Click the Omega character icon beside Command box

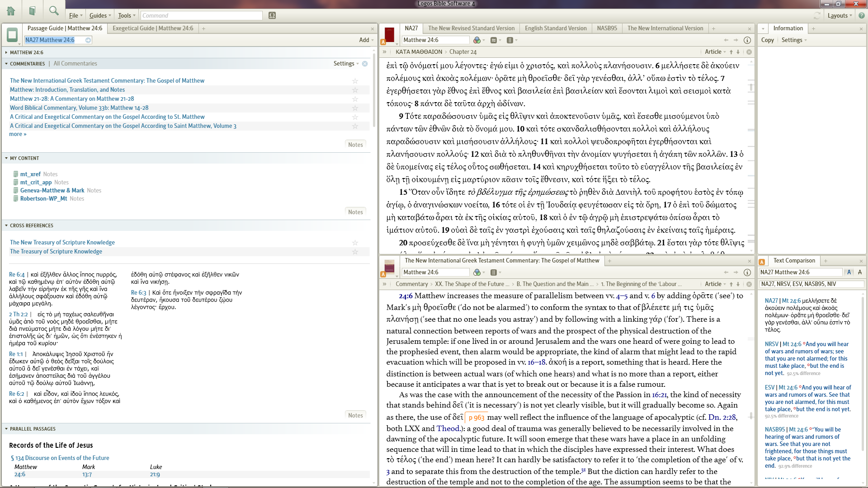[x=272, y=15]
